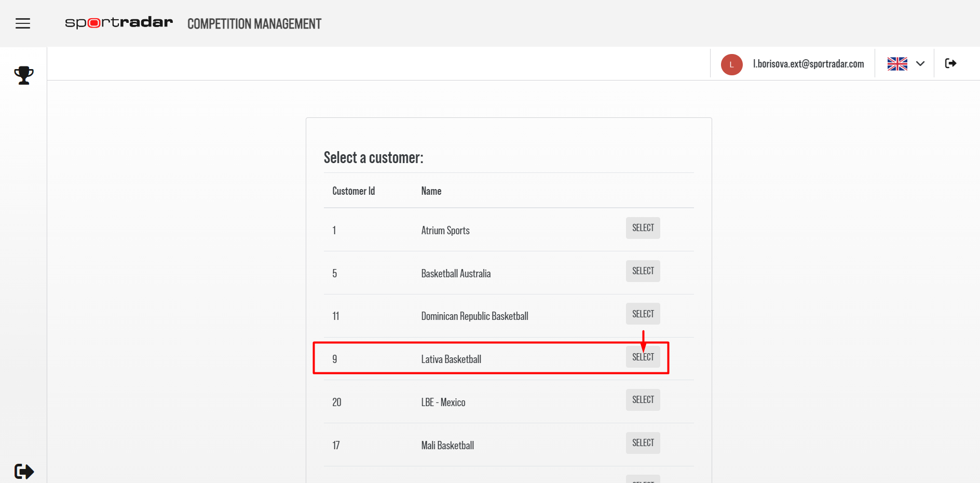Click customer id 17 cell
The height and width of the screenshot is (483, 980).
336,445
